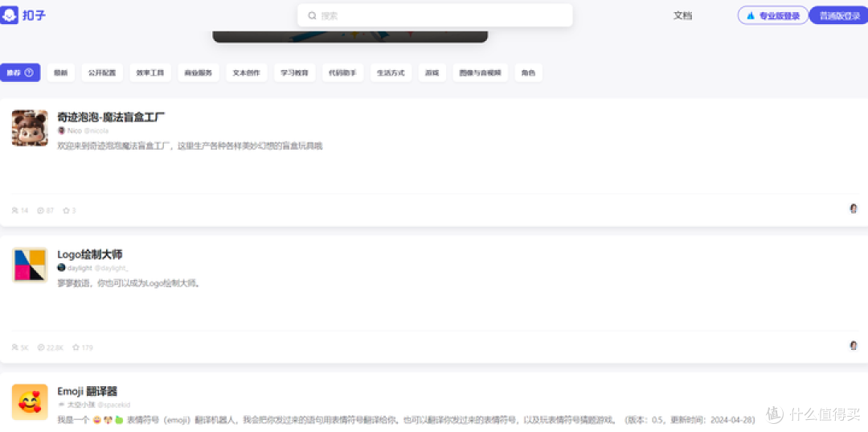
Task: Click star favorite icon on Logo绘制大师 card
Action: tap(76, 348)
